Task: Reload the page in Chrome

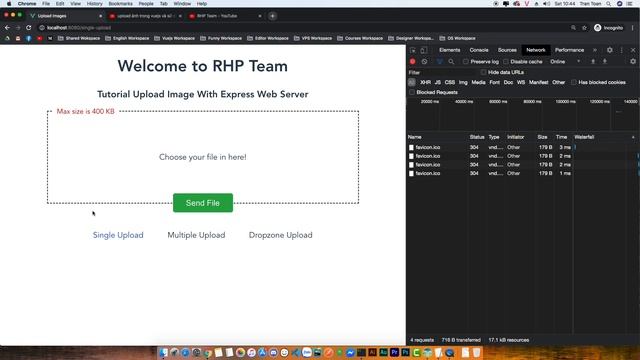Action: pyautogui.click(x=29, y=28)
